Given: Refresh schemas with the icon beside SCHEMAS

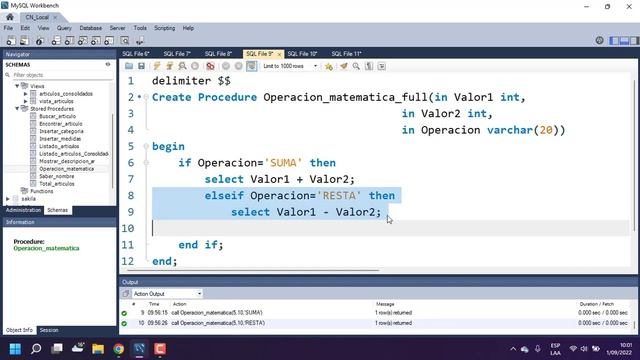Looking at the screenshot, I should tap(108, 64).
